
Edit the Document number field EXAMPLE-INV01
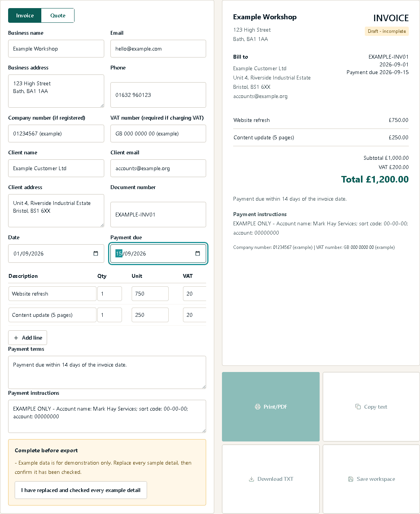[x=158, y=215]
